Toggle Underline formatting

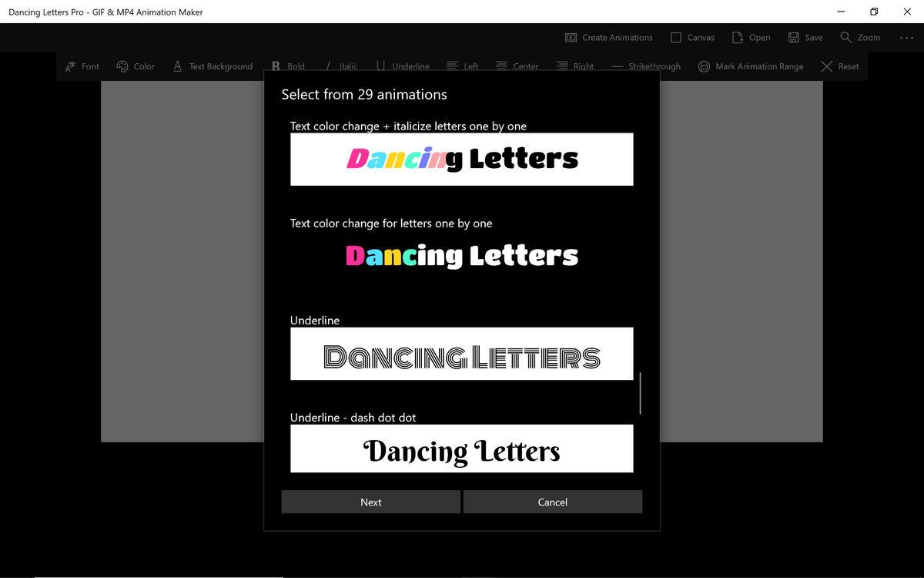403,66
